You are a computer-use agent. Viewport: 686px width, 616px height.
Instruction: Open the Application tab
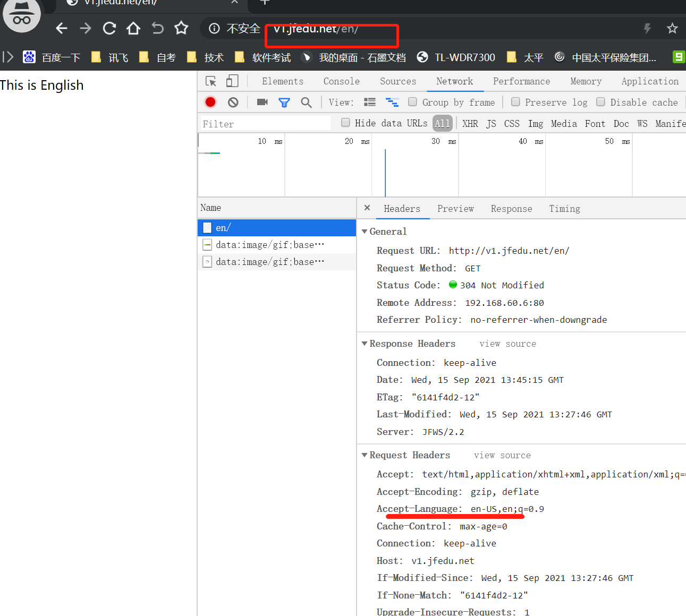650,81
